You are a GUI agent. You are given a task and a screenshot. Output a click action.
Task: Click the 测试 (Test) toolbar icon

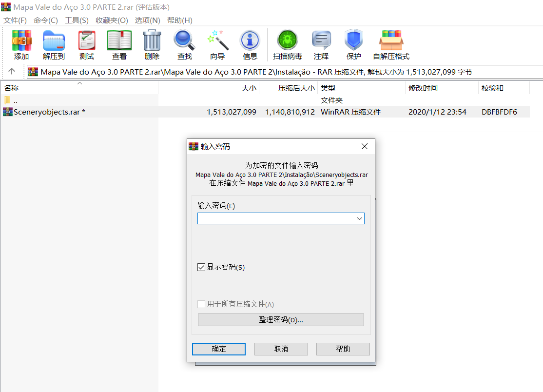tap(87, 40)
